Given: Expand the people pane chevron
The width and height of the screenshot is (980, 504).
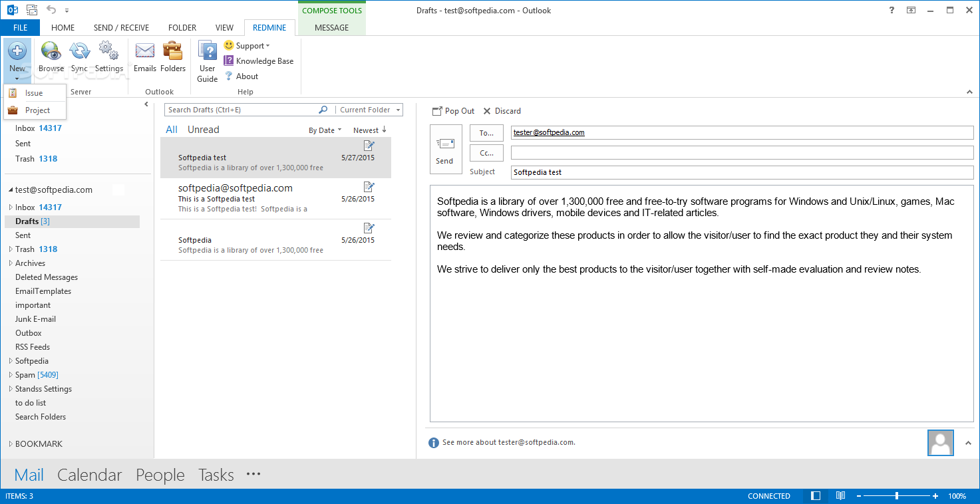Looking at the screenshot, I should pos(968,443).
